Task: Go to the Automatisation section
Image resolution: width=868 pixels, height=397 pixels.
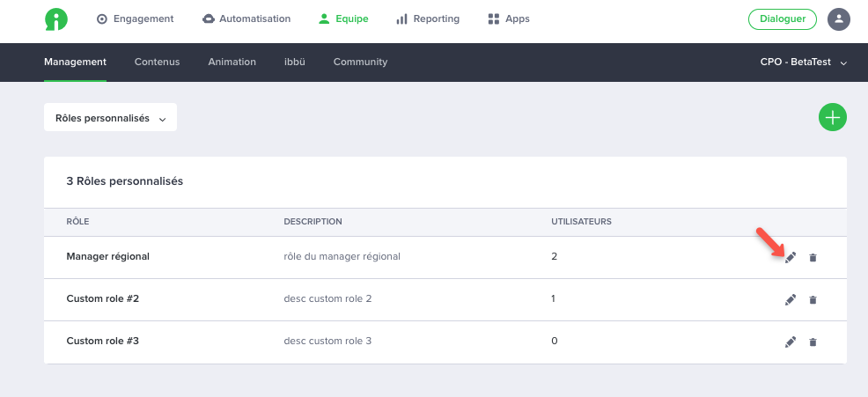Action: point(246,18)
